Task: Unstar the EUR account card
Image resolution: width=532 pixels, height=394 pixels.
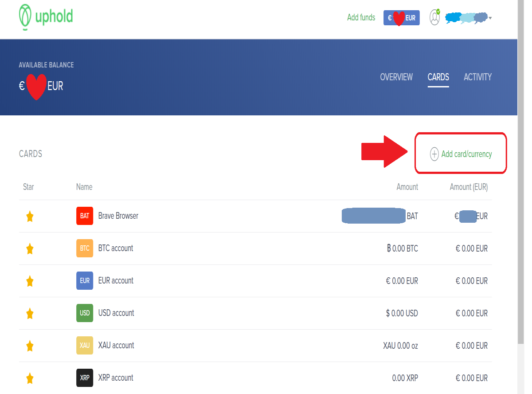Action: tap(30, 281)
